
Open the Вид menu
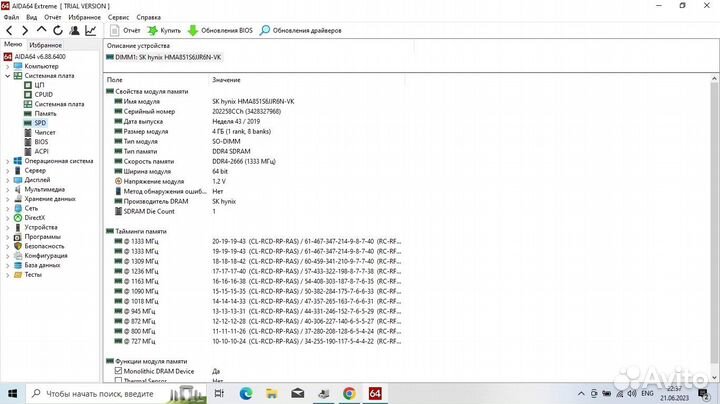point(32,17)
